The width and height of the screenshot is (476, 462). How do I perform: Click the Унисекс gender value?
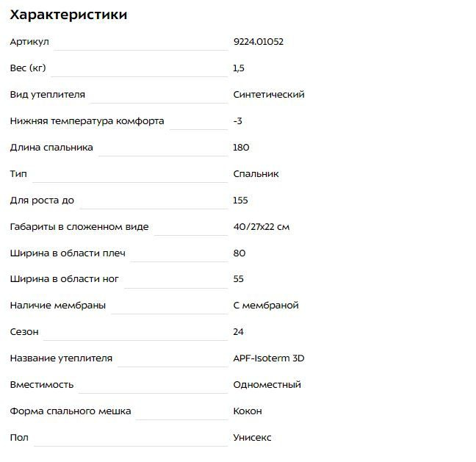[252, 438]
